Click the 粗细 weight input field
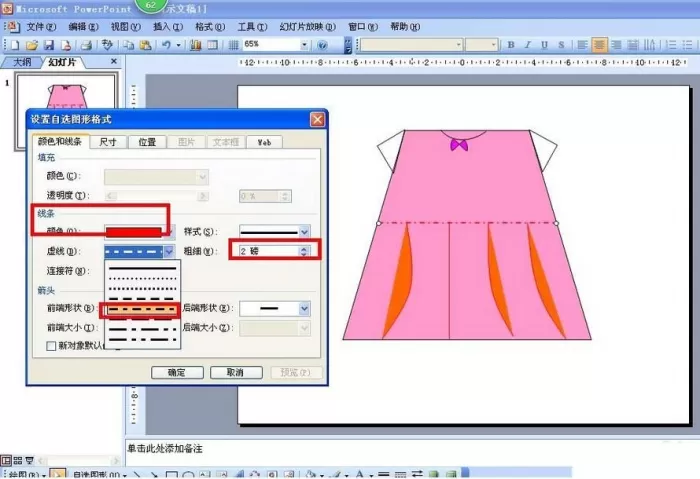The height and width of the screenshot is (479, 700). [x=268, y=251]
